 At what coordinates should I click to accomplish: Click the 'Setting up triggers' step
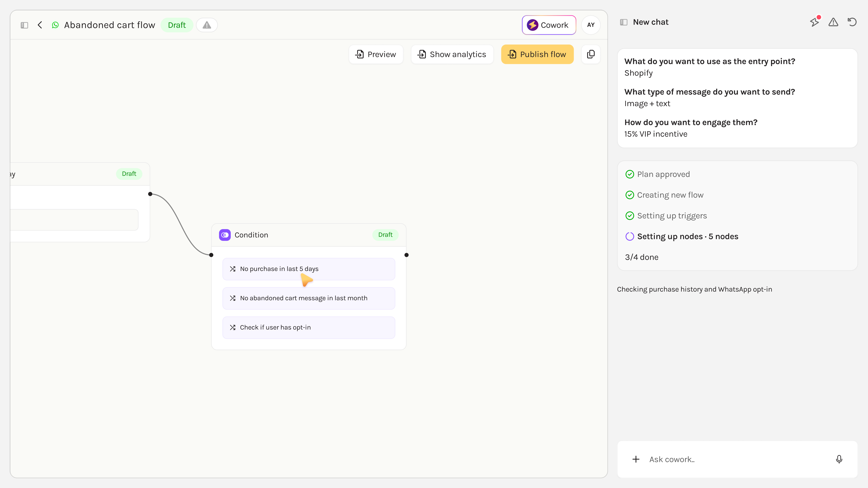[672, 216]
